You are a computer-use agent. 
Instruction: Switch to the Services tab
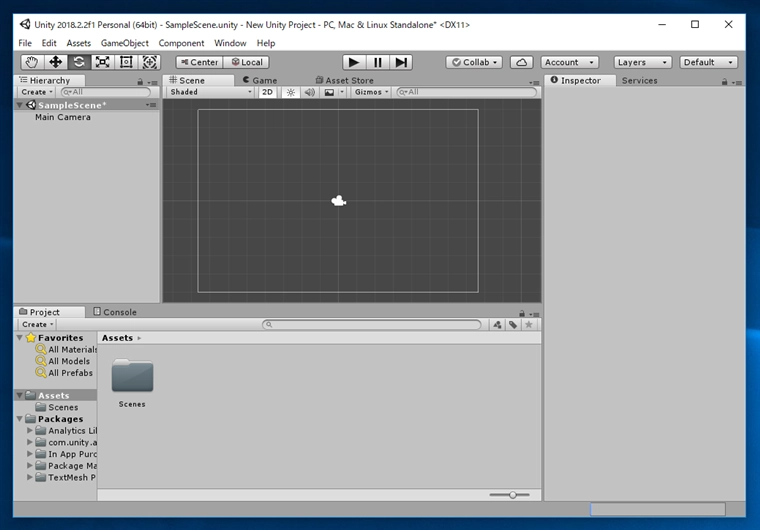click(639, 80)
